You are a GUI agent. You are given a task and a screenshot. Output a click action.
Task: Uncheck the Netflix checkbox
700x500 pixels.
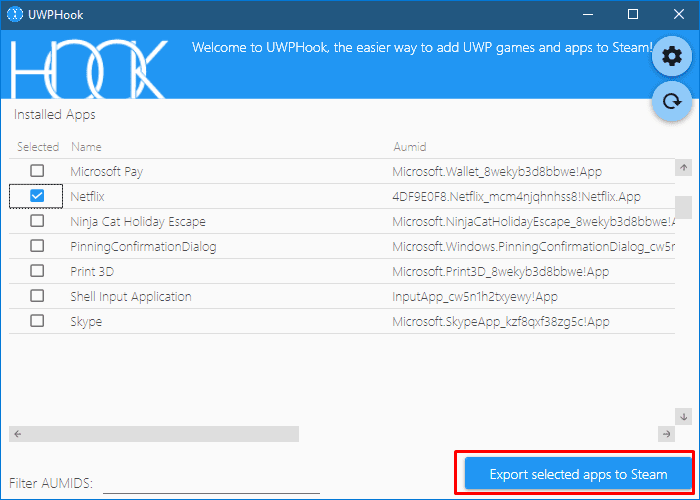[x=37, y=196]
